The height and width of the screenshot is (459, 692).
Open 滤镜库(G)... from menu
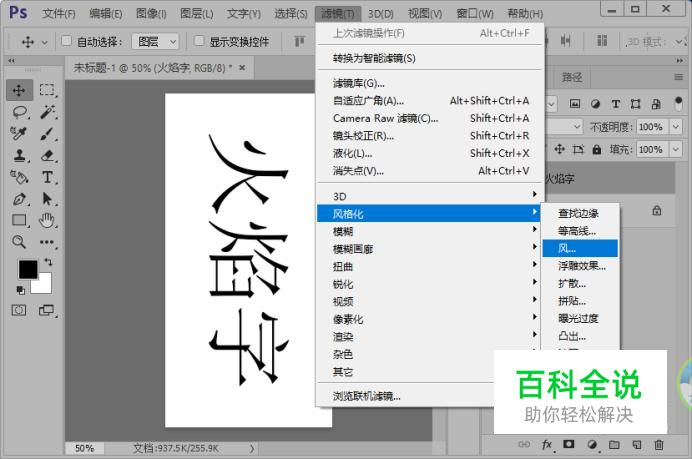coord(430,83)
